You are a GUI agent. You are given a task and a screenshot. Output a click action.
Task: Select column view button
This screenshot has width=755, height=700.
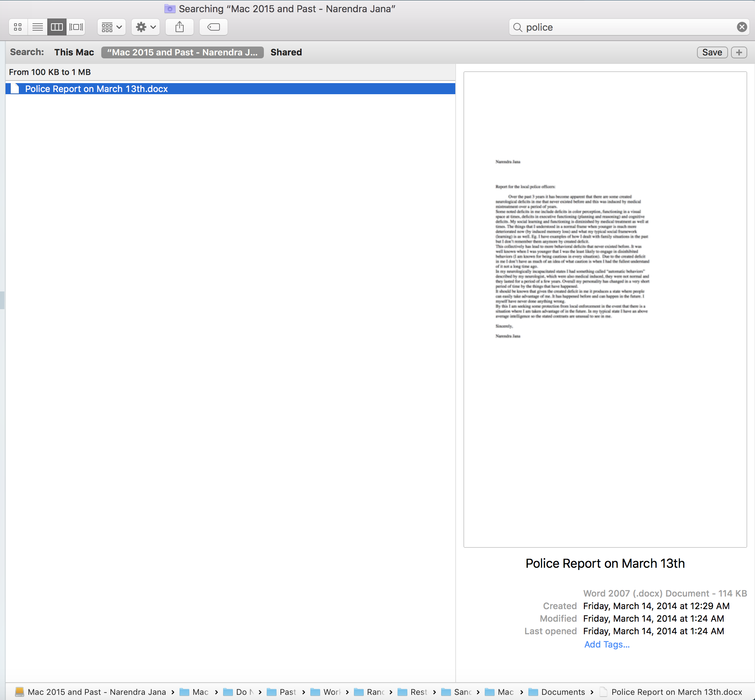pos(57,27)
